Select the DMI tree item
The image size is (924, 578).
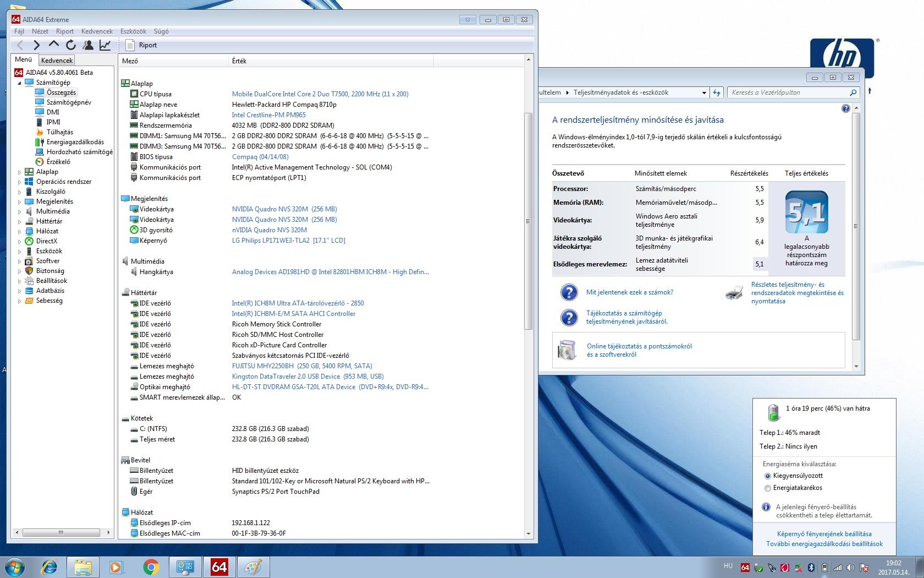[53, 112]
